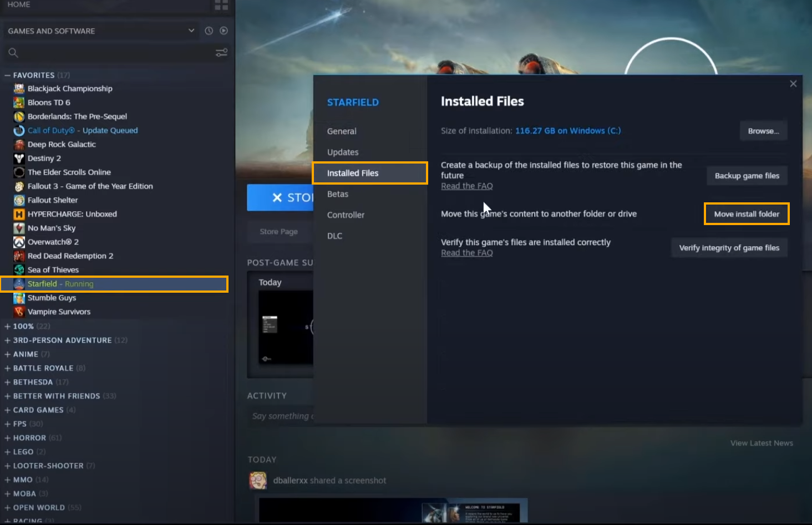Click the Stumble Guys game icon

19,298
